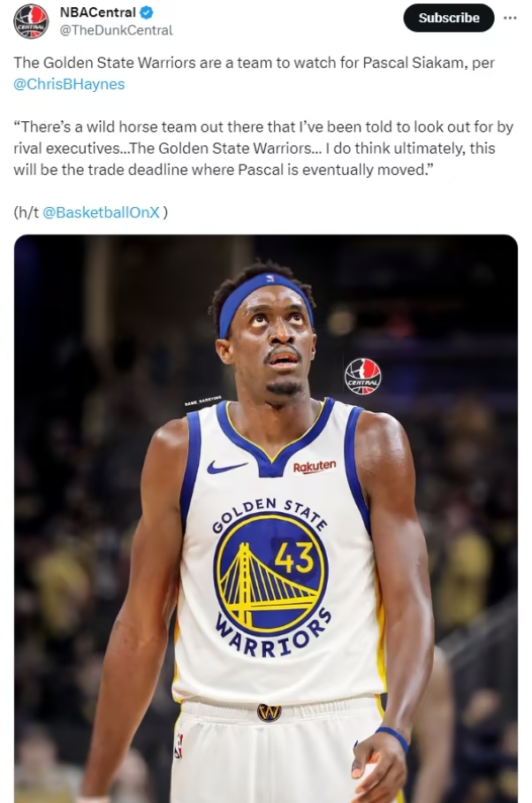Click the blue verified badge
Viewport: 532px width, 803px height.
coord(147,11)
